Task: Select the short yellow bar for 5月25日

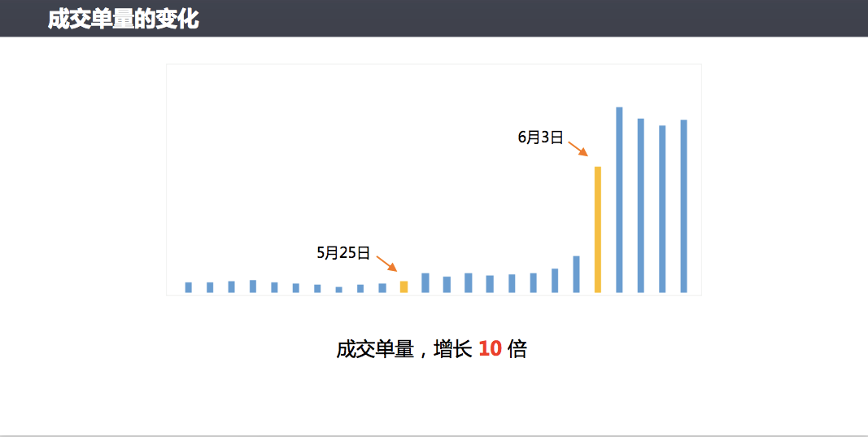Action: [403, 287]
